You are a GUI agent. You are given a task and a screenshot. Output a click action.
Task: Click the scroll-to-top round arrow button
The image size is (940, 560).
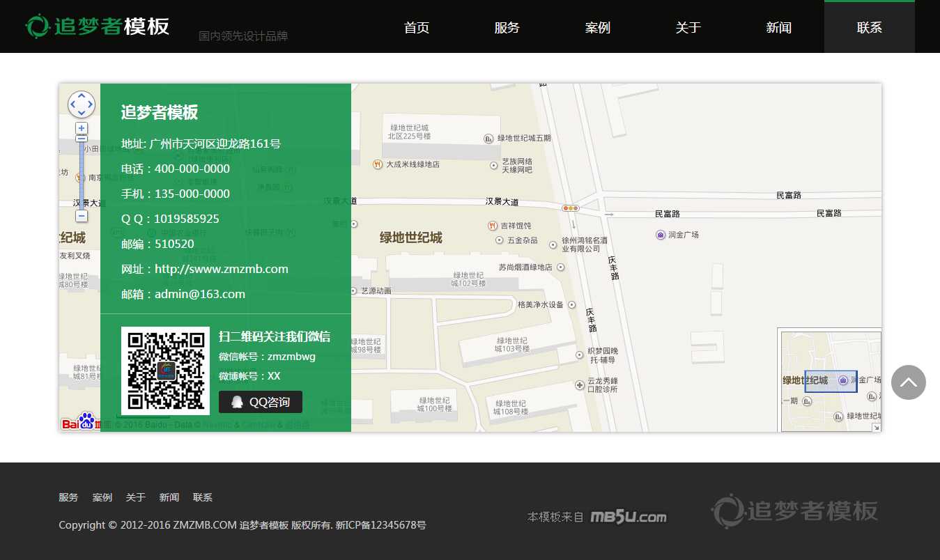click(908, 382)
